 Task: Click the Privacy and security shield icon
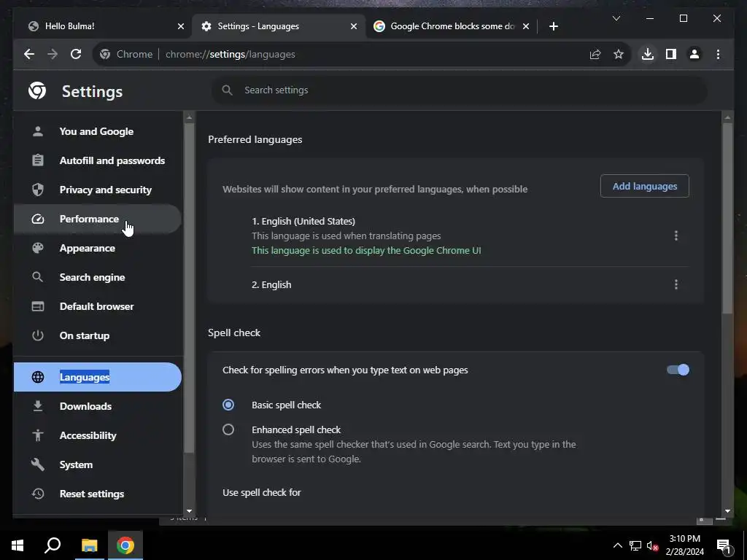[x=38, y=190]
